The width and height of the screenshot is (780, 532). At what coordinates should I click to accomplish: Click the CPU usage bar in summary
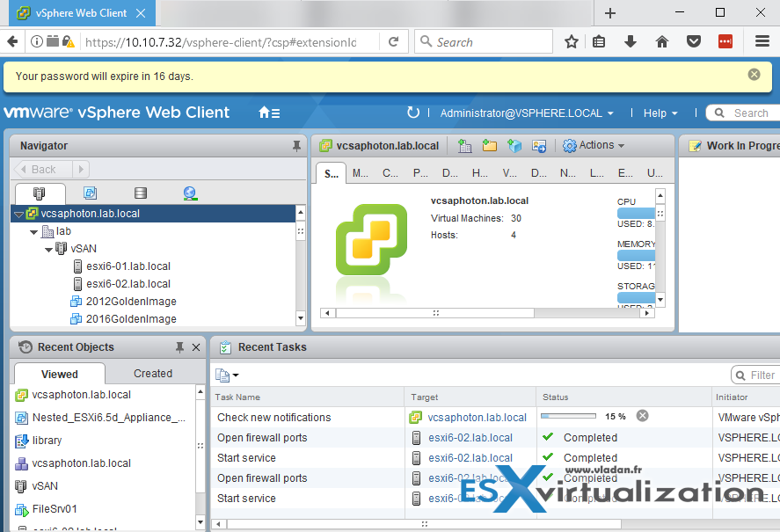pyautogui.click(x=637, y=213)
